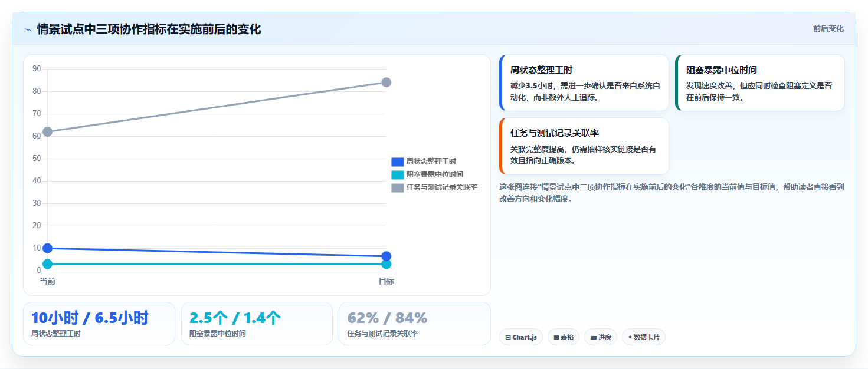868x369 pixels.
Task: Click legend text 阻塞暴露中位时间
Action: (434, 174)
